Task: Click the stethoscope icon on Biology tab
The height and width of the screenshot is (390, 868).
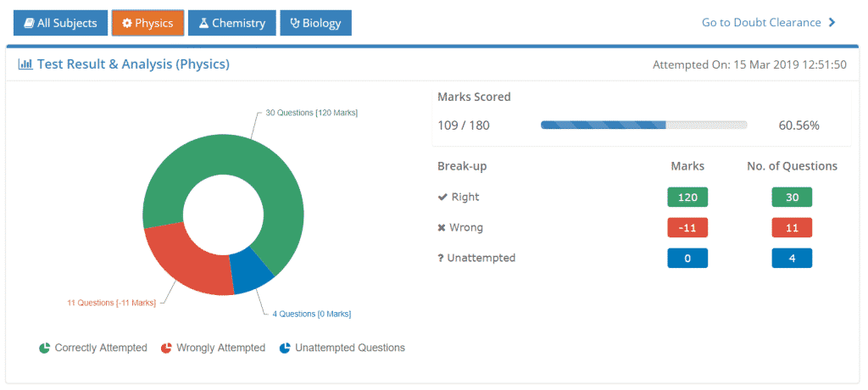Action: pos(295,23)
